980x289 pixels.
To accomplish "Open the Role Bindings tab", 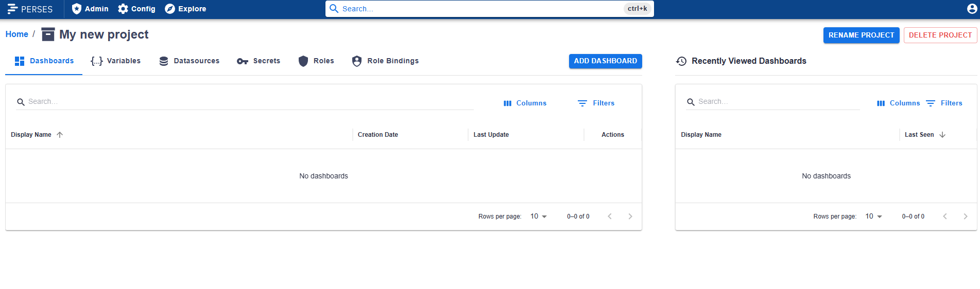I will 385,61.
